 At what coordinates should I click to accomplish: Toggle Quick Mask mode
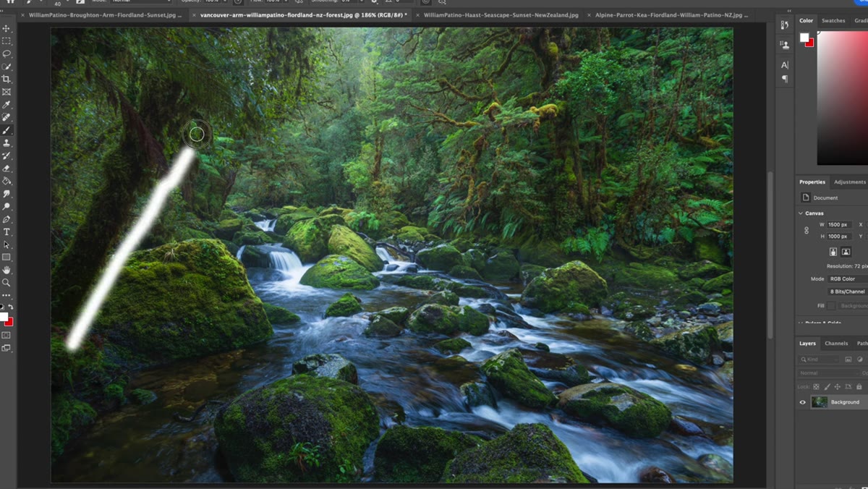(x=7, y=335)
